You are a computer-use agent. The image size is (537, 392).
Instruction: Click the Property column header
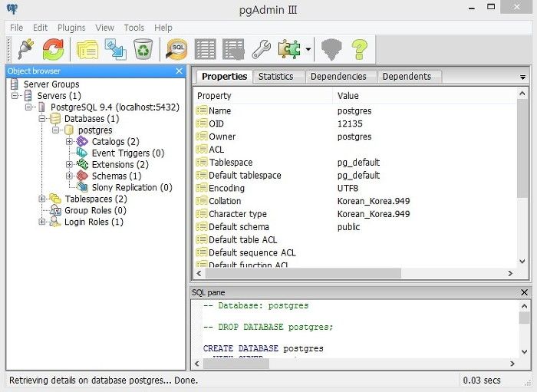click(x=263, y=96)
